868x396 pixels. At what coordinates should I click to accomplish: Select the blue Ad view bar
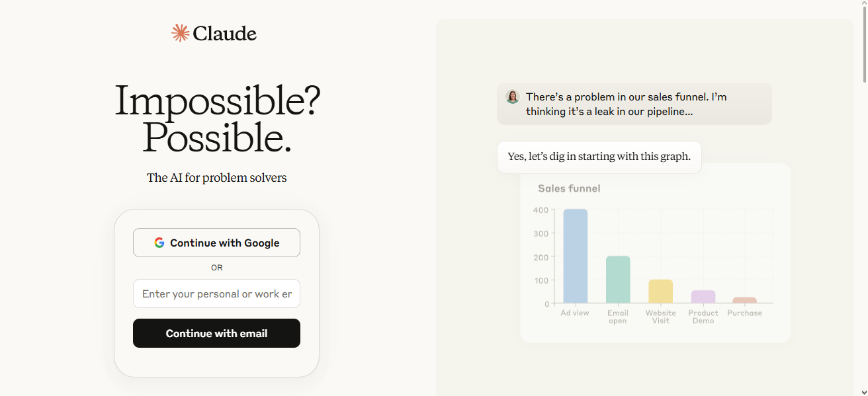575,256
